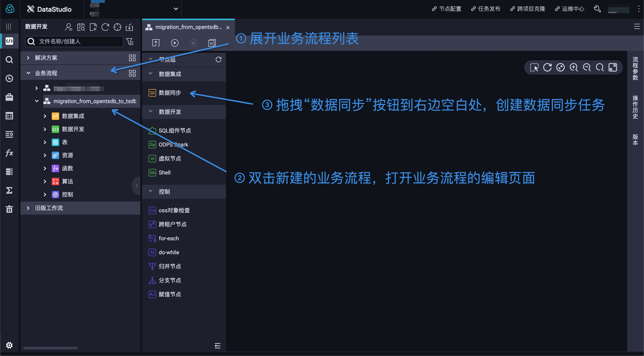
Task: Click the grid view icon beside 解决方案
Action: 132,58
